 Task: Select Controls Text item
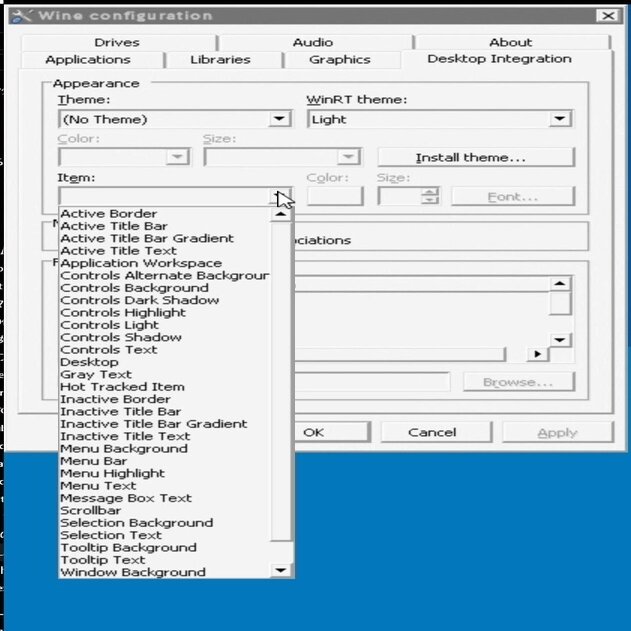pyautogui.click(x=165, y=350)
